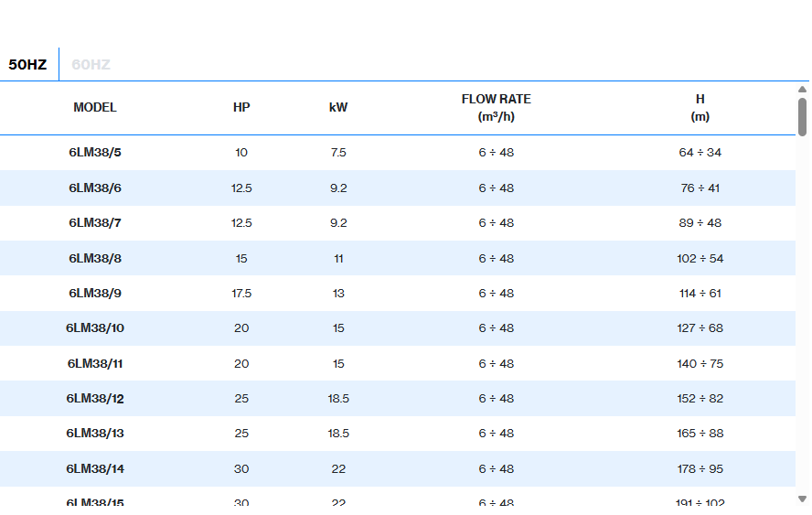
Task: Click the H (m) column header
Action: (x=700, y=108)
